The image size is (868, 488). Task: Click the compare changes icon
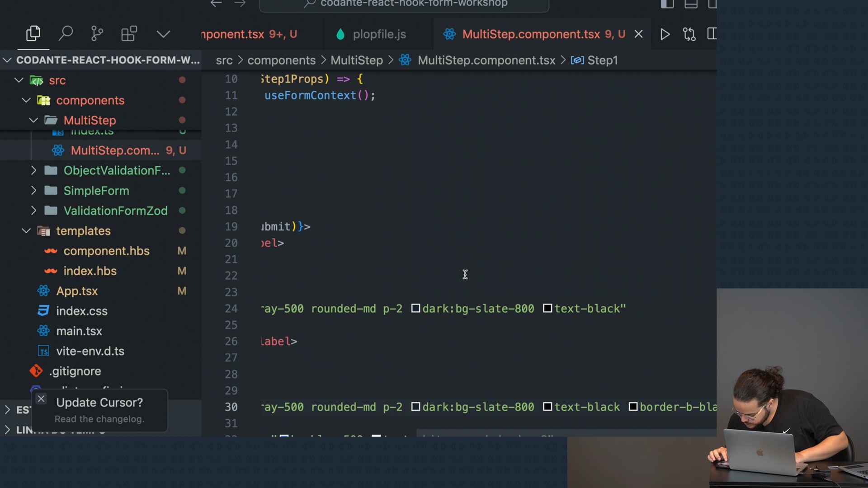click(689, 34)
